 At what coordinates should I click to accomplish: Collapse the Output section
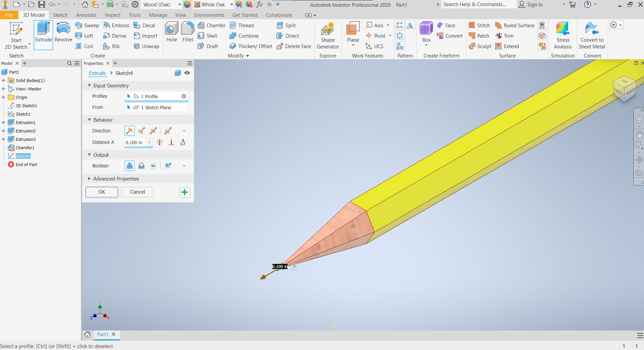[x=89, y=155]
